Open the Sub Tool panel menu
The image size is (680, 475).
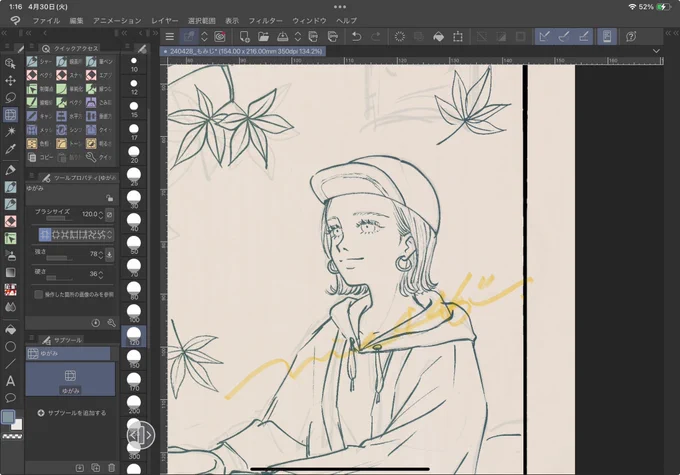(32, 338)
